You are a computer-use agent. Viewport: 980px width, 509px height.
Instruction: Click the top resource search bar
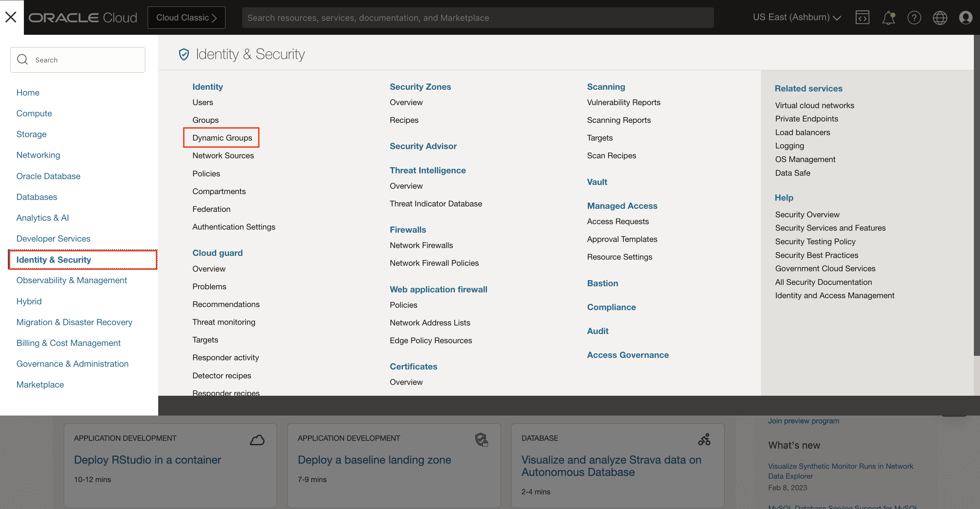pyautogui.click(x=478, y=17)
